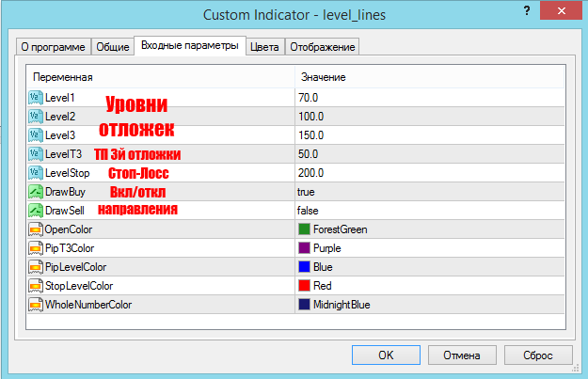
Task: Click the MidnightBlue value text
Action: (342, 305)
